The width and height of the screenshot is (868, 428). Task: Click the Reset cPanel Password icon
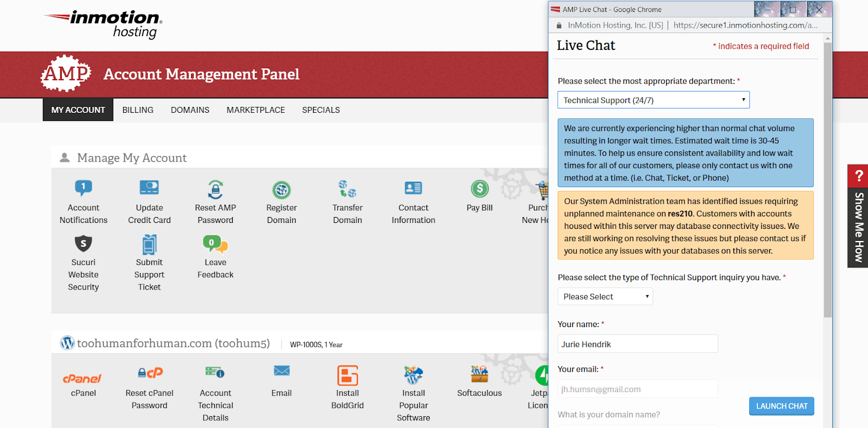(x=150, y=373)
